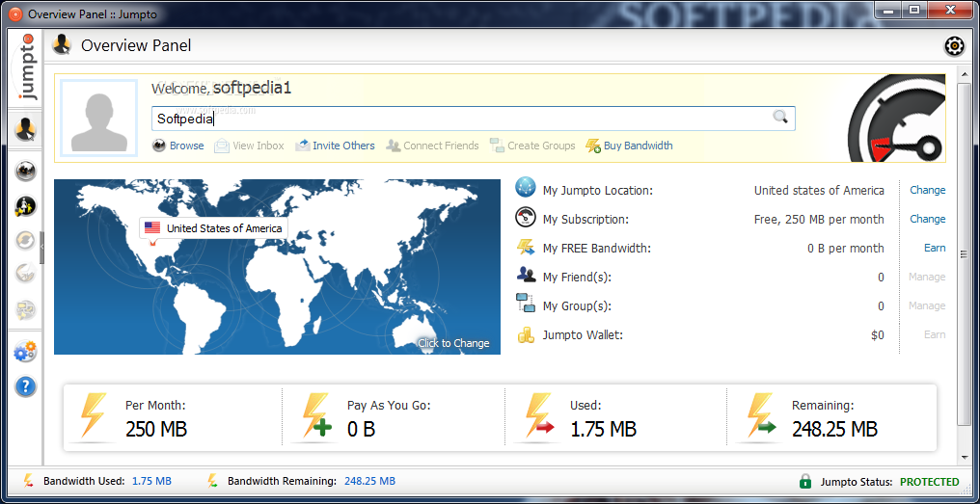Click the United States of America map label
This screenshot has height=504, width=980.
214,228
